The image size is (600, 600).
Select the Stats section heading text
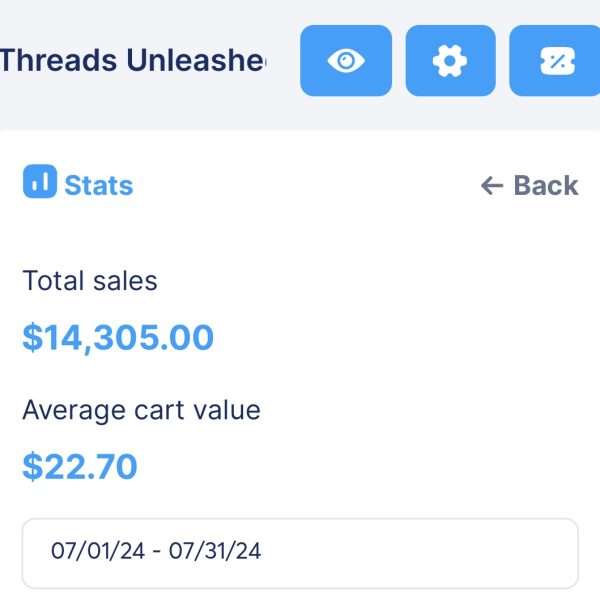click(x=99, y=186)
